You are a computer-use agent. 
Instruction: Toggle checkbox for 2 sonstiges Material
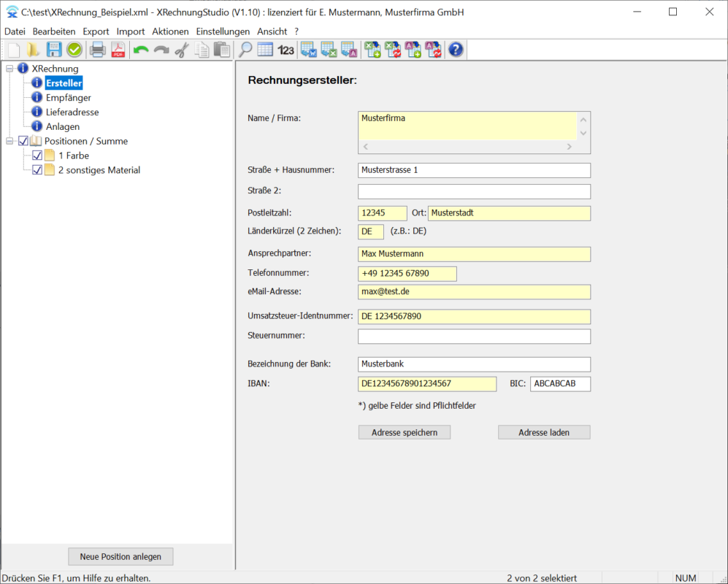click(x=38, y=170)
